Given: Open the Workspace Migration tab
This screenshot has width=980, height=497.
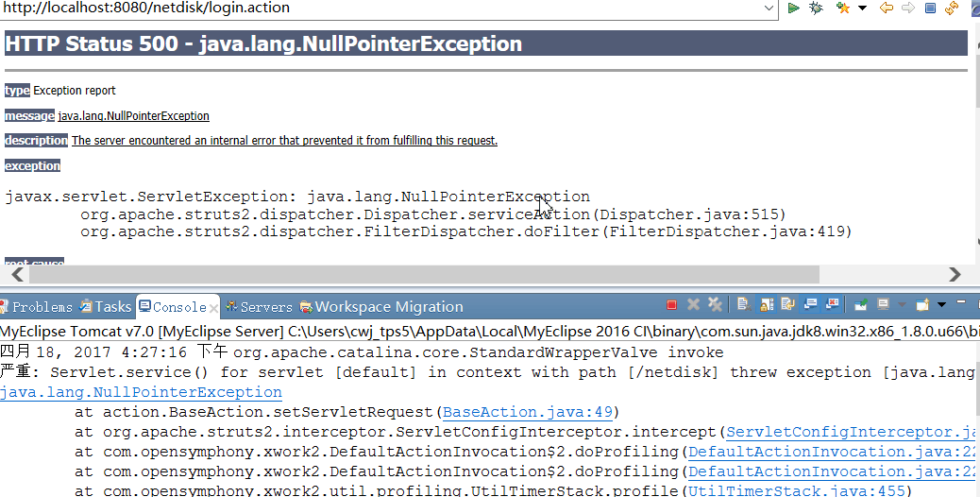Looking at the screenshot, I should (381, 307).
